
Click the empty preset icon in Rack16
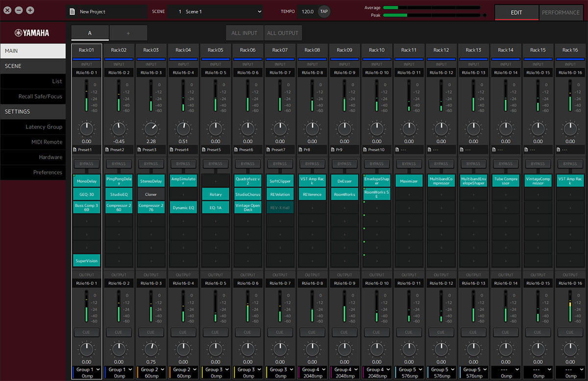tap(560, 150)
